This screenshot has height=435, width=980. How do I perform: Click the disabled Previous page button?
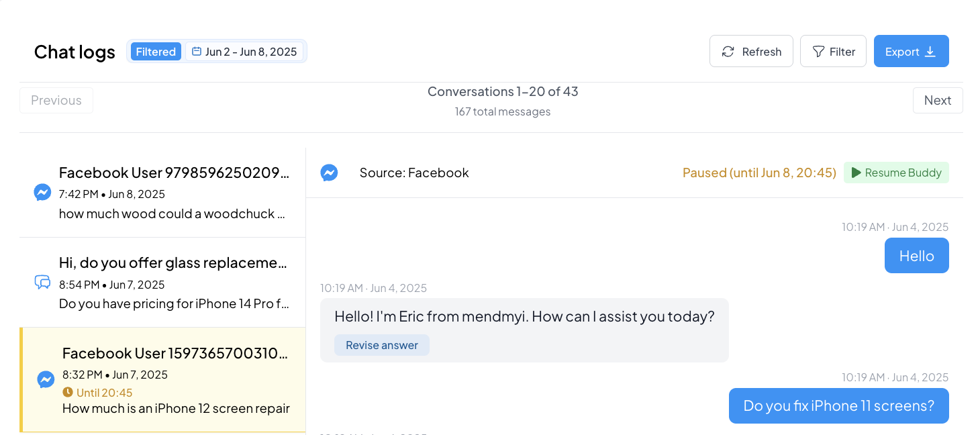[56, 100]
